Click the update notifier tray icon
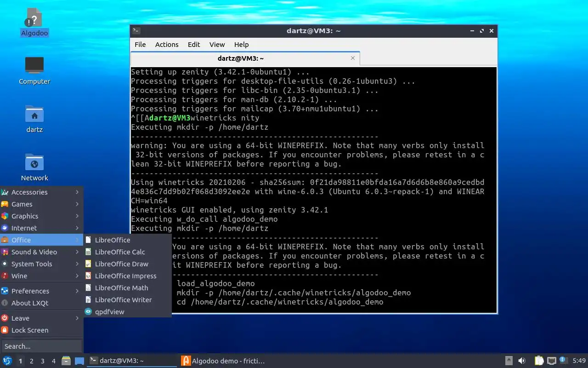The height and width of the screenshot is (368, 588). pyautogui.click(x=563, y=360)
